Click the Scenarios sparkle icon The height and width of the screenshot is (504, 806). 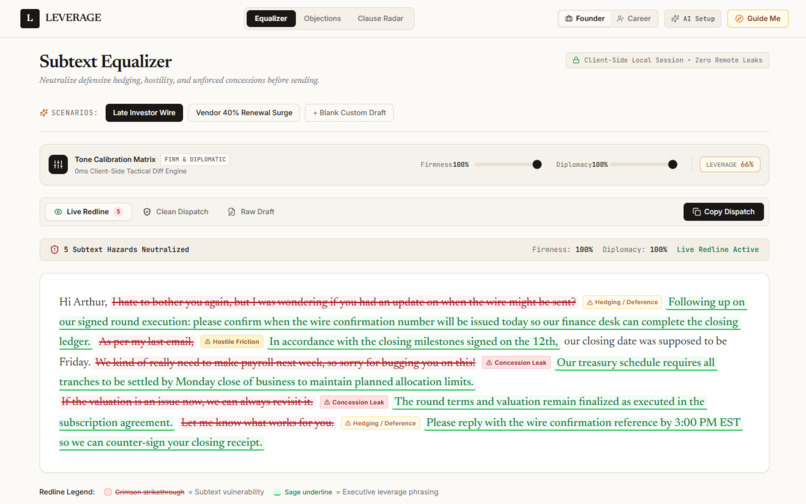tap(44, 113)
